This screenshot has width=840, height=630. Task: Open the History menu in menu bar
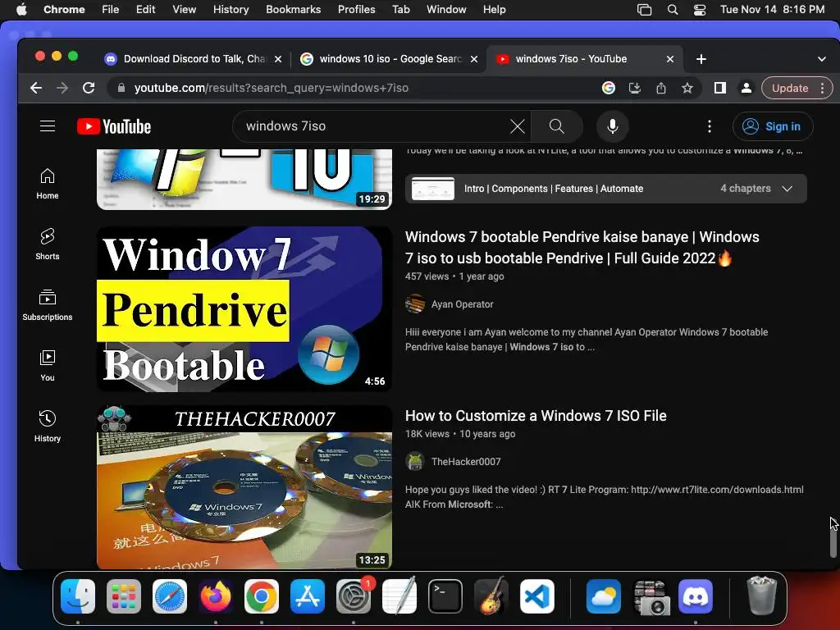[231, 10]
